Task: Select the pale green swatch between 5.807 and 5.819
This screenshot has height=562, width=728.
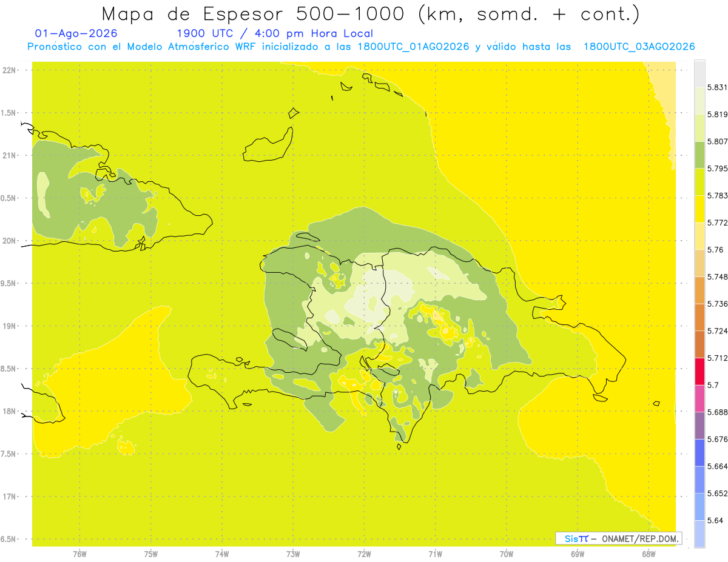Action: [x=699, y=127]
